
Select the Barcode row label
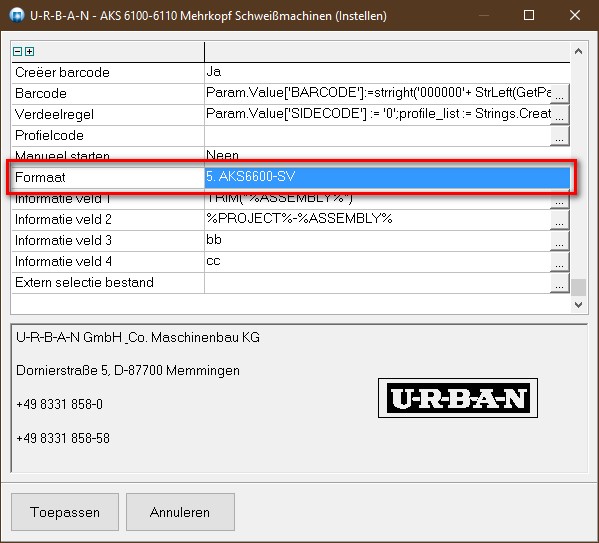tap(41, 94)
